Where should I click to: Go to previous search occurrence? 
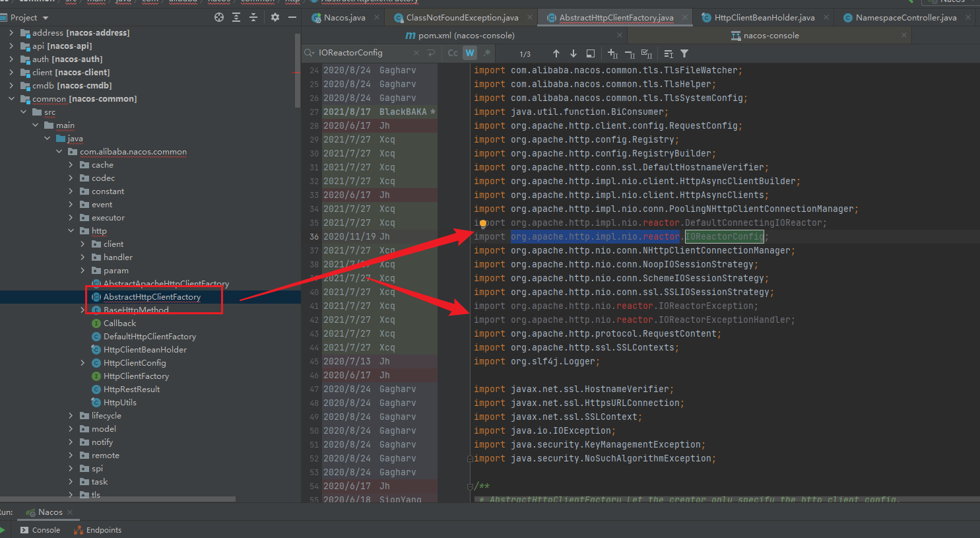(556, 53)
